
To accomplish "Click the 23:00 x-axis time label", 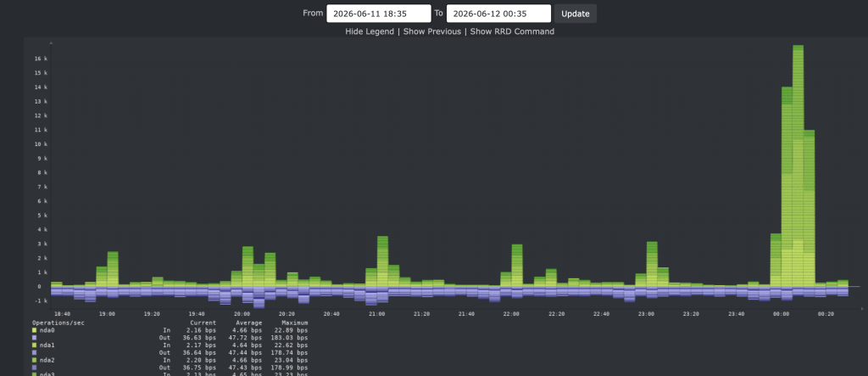I will pyautogui.click(x=647, y=314).
